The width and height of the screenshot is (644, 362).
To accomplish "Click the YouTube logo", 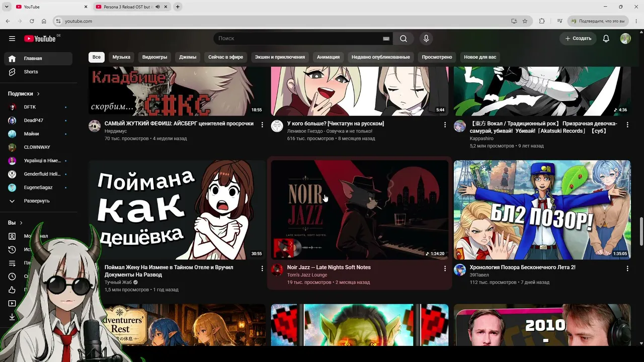I will point(40,39).
